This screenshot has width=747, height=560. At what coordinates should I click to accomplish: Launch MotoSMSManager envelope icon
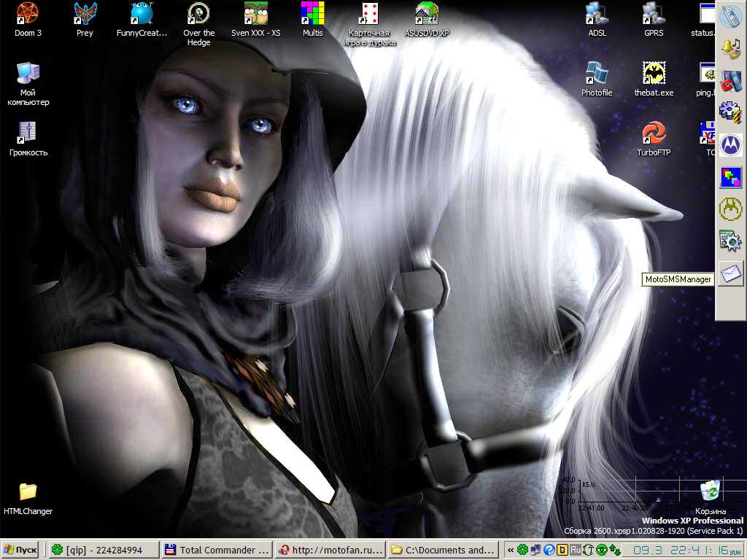pyautogui.click(x=731, y=273)
